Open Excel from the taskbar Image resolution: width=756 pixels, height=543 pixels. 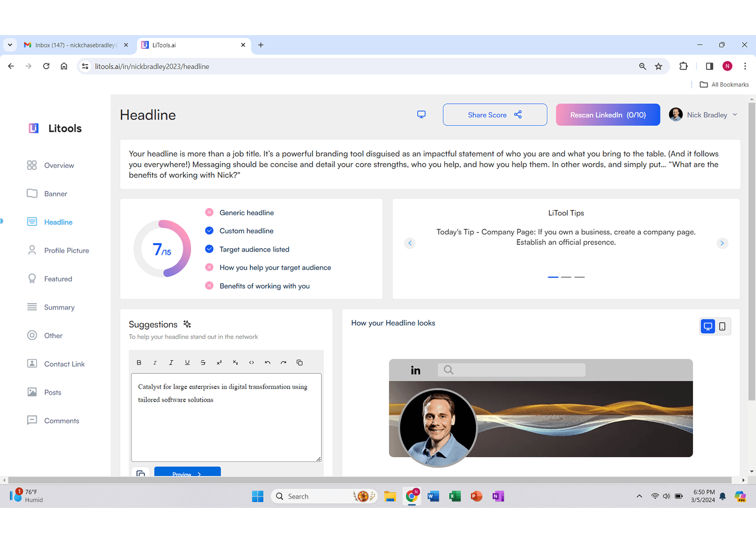coord(455,496)
